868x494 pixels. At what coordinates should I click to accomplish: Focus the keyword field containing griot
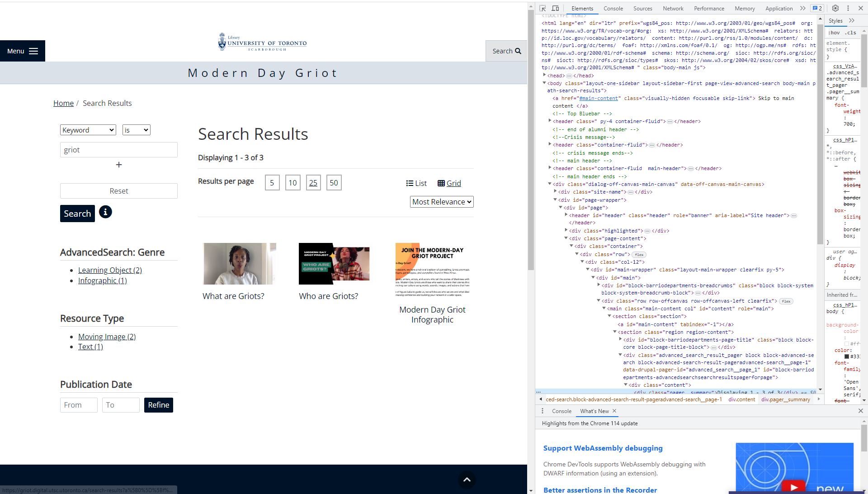click(x=119, y=150)
